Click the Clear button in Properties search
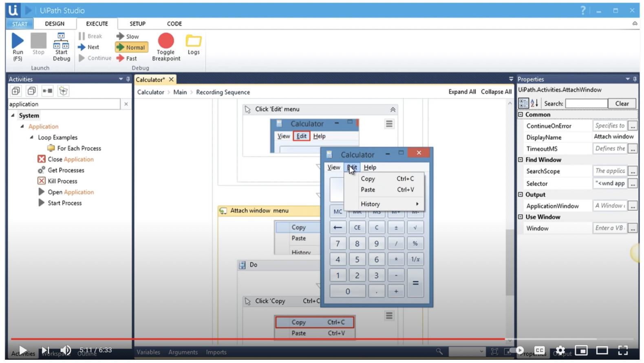Image resolution: width=644 pixels, height=363 pixels. [622, 104]
